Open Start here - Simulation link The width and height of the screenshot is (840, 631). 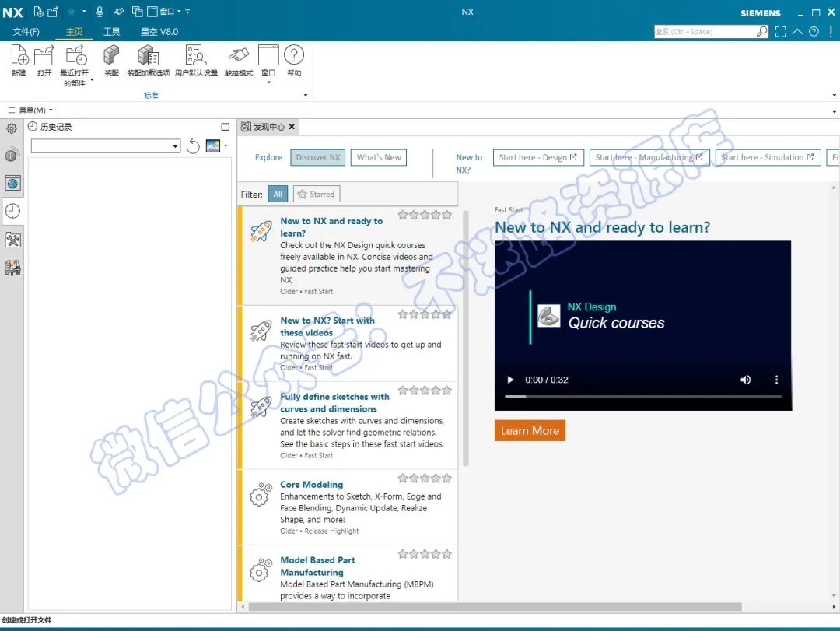[x=768, y=158]
